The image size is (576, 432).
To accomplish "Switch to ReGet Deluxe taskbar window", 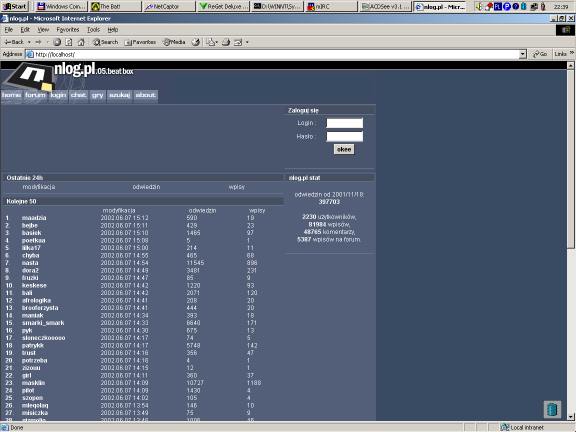I will [x=223, y=7].
